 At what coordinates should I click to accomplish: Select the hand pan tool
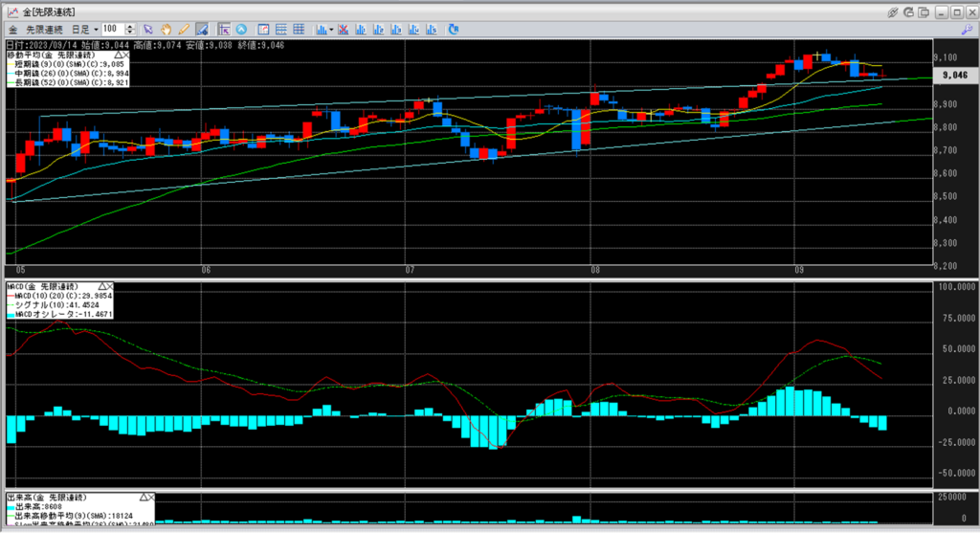[167, 30]
